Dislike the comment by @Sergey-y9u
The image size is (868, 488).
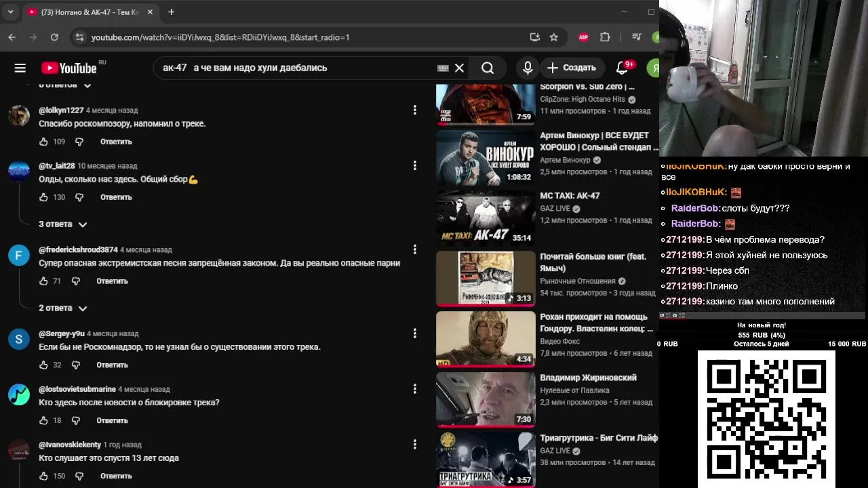(75, 365)
